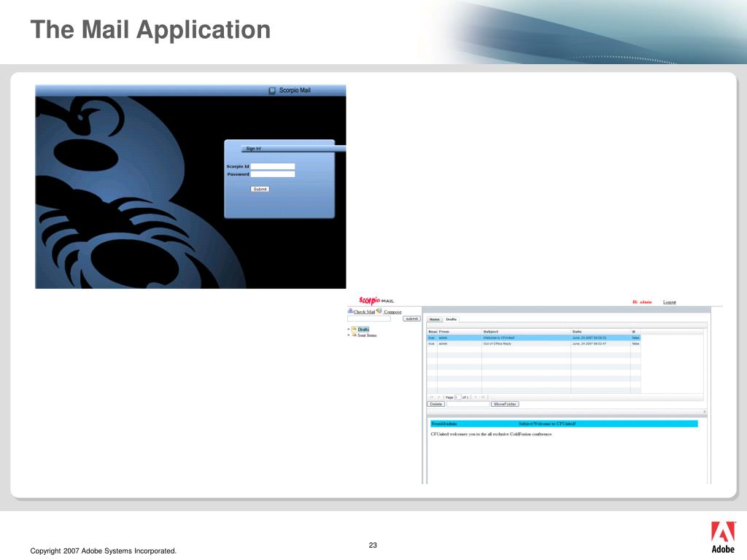Click the Drafts folder icon in the tree
747x560 pixels.
pyautogui.click(x=355, y=329)
